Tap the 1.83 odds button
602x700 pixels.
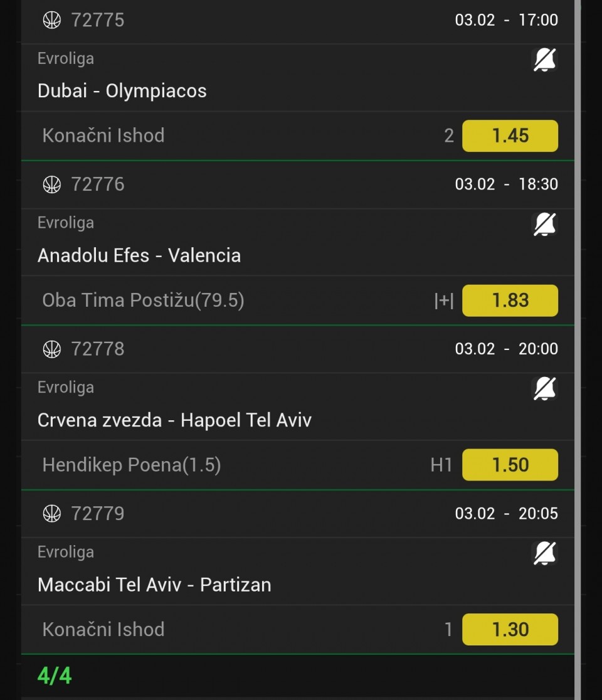510,300
